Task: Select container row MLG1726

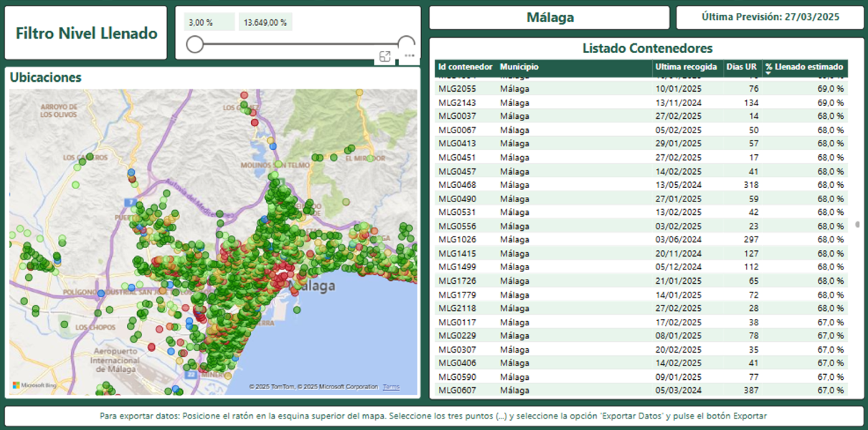Action: (x=642, y=281)
